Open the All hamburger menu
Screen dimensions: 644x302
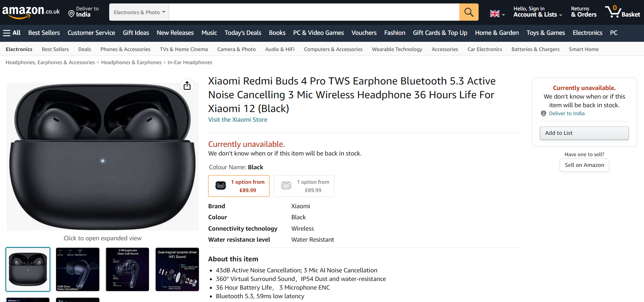point(12,33)
